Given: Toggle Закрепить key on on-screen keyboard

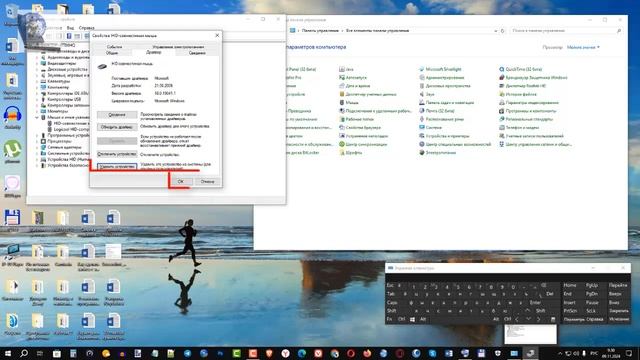Looking at the screenshot, I should click(619, 311).
